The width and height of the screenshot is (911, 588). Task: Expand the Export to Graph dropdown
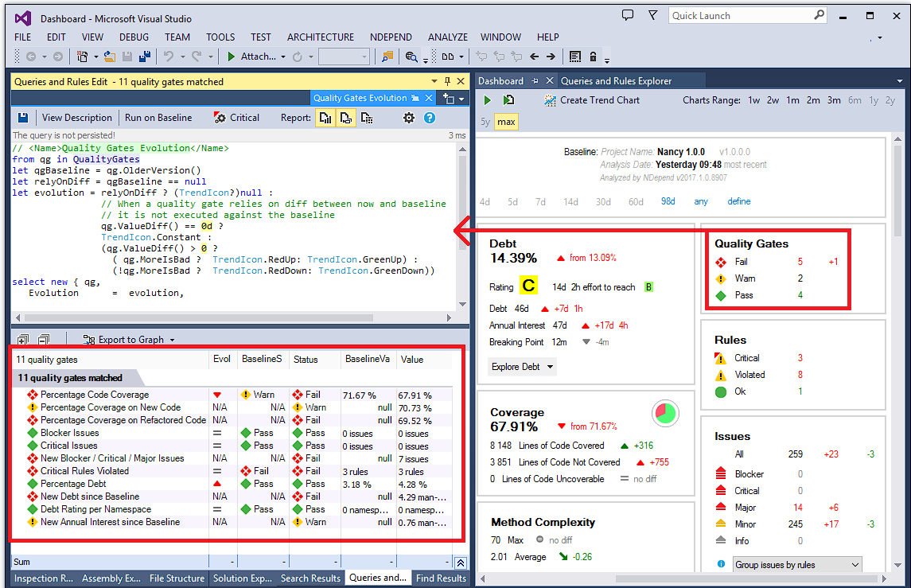point(128,340)
